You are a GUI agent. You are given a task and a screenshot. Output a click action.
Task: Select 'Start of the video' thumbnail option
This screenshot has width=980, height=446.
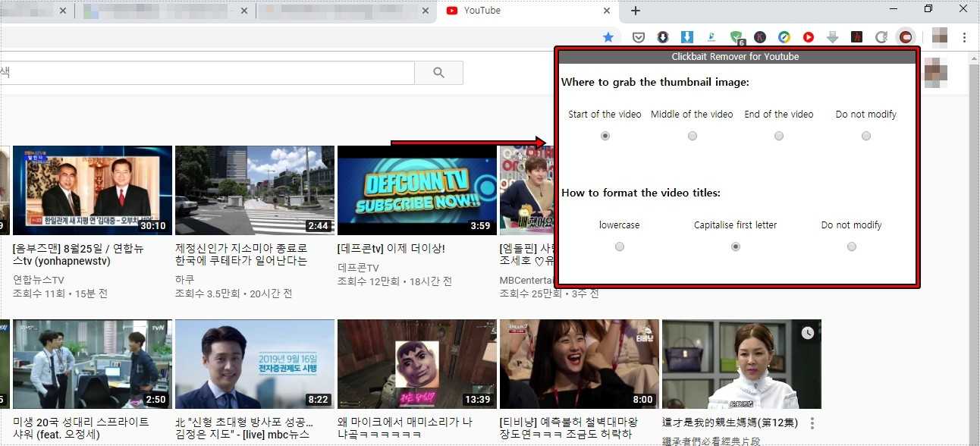(605, 136)
